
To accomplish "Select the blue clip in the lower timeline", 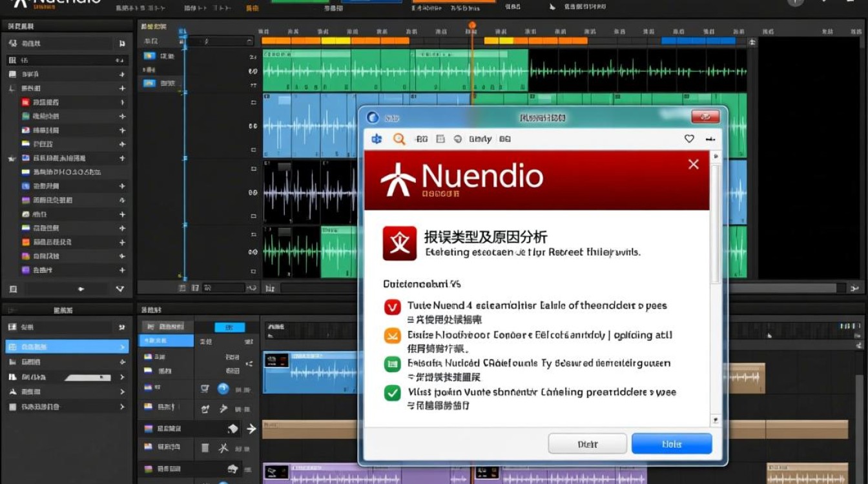I will tap(310, 372).
